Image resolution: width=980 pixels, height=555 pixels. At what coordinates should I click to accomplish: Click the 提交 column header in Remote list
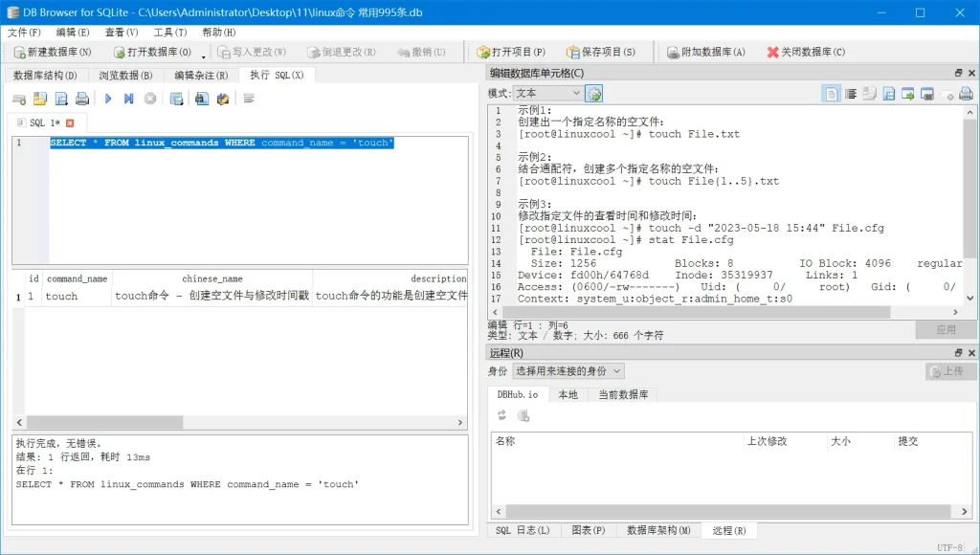[x=931, y=441]
